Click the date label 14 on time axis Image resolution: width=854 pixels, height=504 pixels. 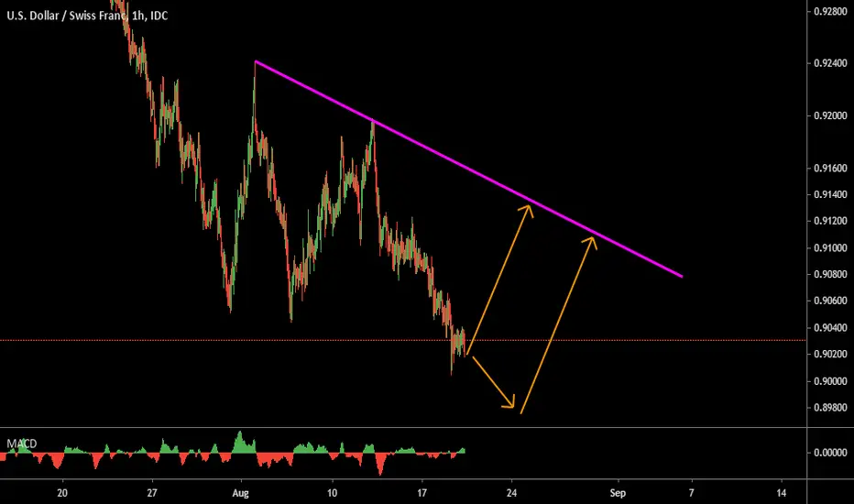(x=782, y=493)
